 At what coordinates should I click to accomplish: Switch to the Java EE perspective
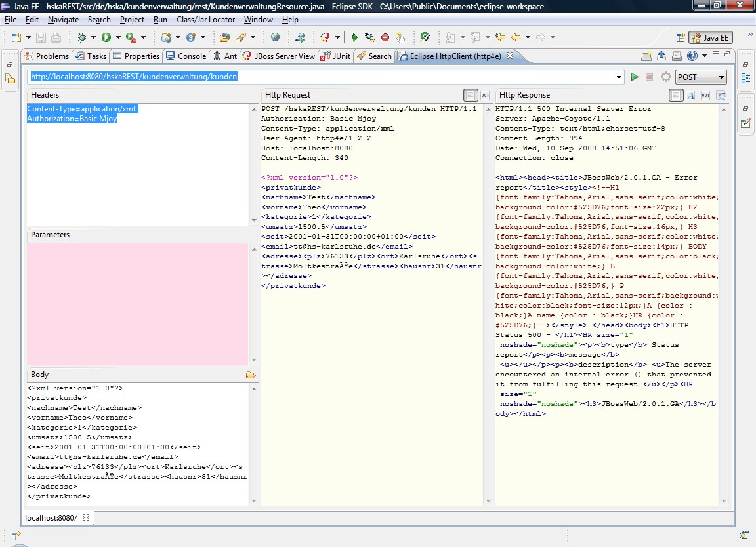point(710,37)
